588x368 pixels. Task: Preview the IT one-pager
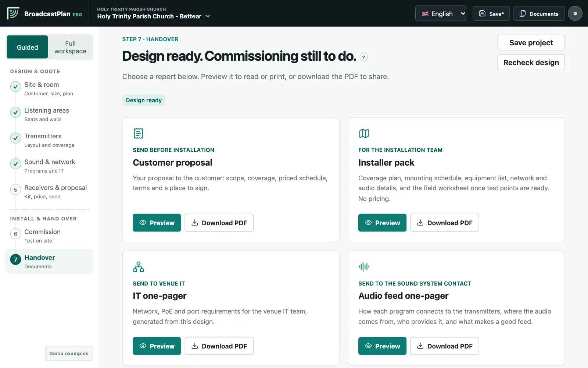pos(157,346)
